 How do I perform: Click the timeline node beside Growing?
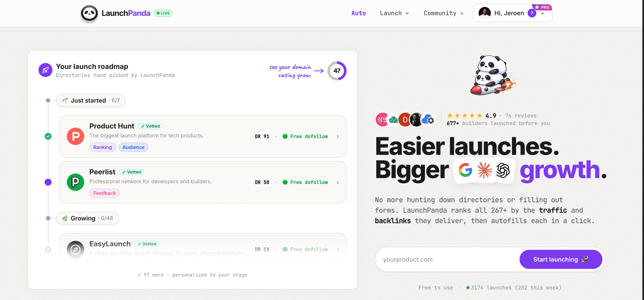point(48,218)
